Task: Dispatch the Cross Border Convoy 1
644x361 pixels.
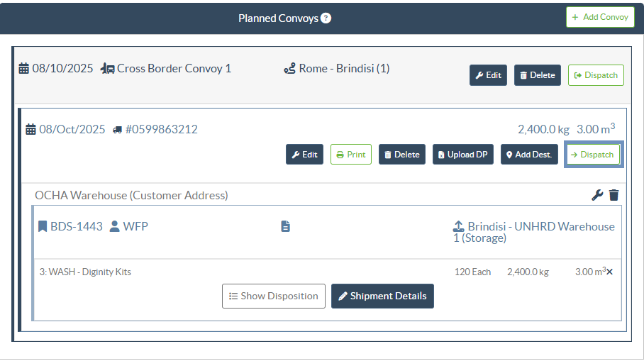Action: (596, 75)
